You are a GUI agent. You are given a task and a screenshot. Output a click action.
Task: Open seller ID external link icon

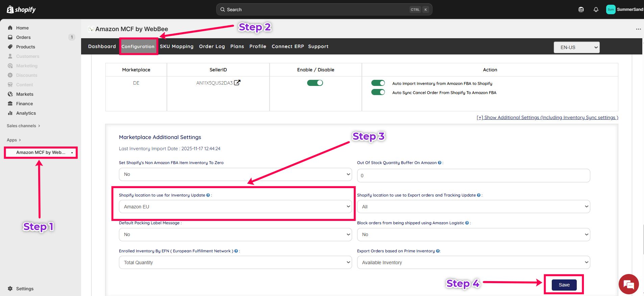pyautogui.click(x=237, y=83)
